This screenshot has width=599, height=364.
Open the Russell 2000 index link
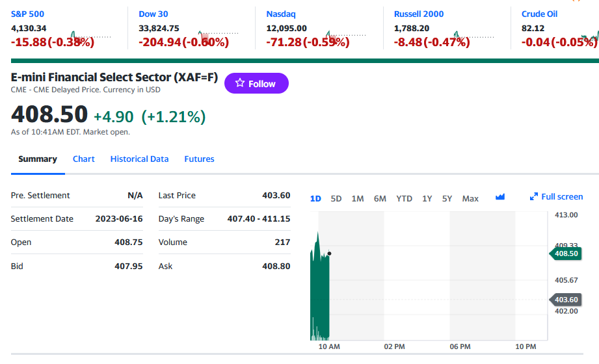coord(419,14)
